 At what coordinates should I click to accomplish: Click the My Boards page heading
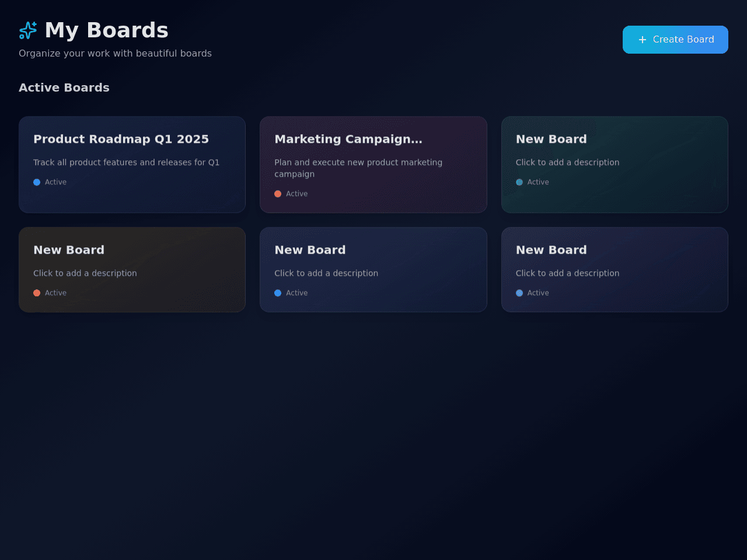(106, 30)
